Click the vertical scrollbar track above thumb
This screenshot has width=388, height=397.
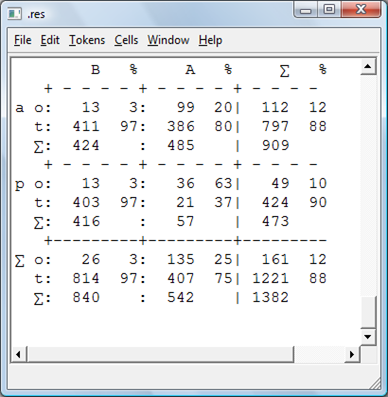pyautogui.click(x=368, y=185)
